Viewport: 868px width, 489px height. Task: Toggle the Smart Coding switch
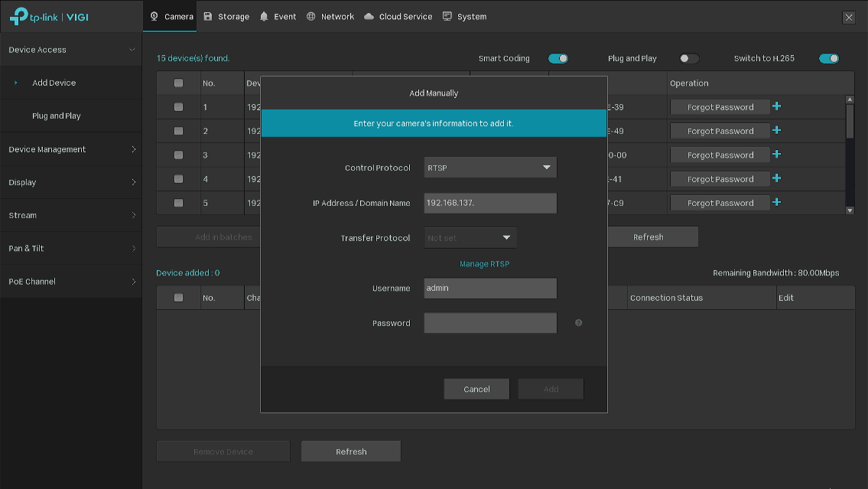(x=558, y=58)
